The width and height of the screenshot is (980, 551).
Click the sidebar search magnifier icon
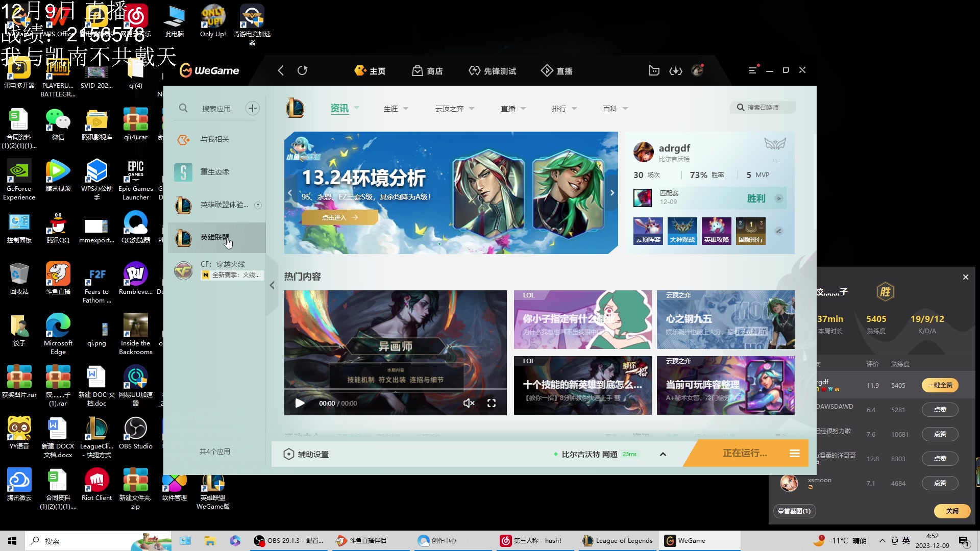pyautogui.click(x=183, y=108)
